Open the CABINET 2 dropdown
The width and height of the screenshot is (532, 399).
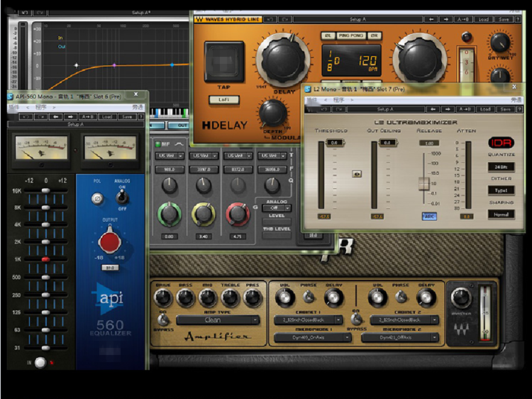click(x=404, y=320)
